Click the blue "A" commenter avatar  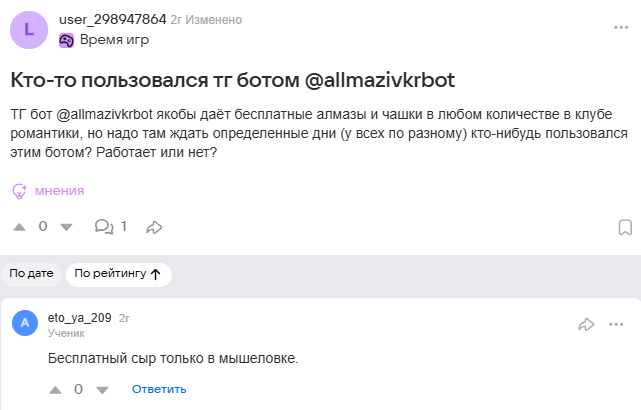(25, 324)
